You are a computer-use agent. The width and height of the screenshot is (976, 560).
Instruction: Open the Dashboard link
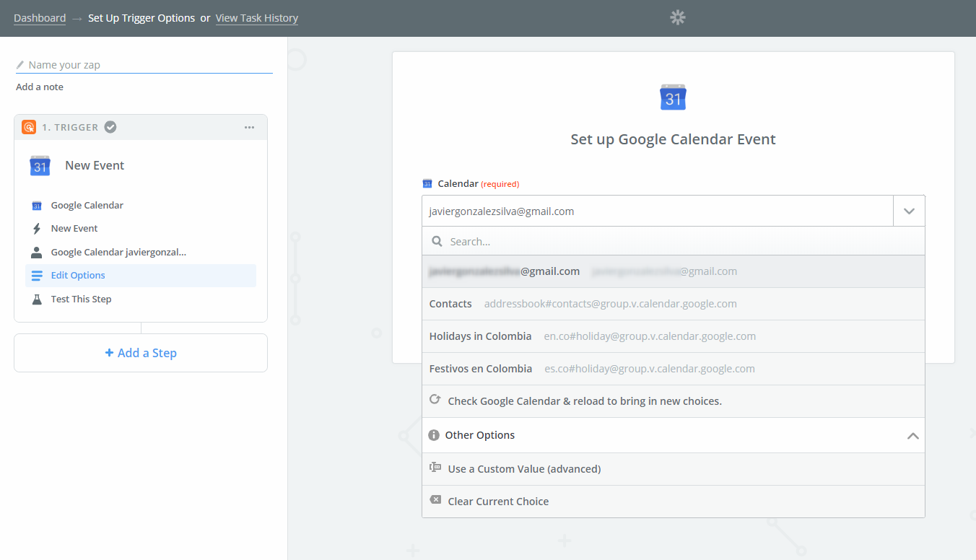point(40,18)
